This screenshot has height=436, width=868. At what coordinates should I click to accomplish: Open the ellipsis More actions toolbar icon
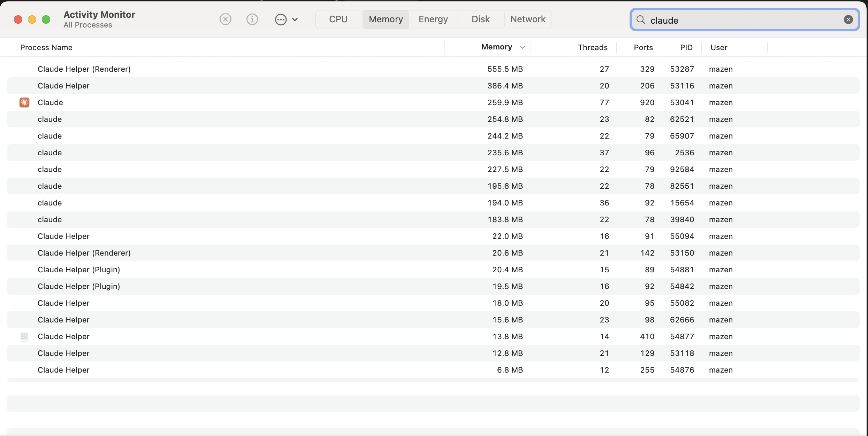[x=281, y=20]
